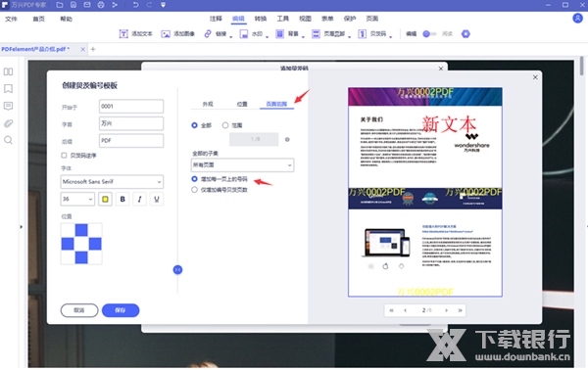Click the print icon in title bar
The width and height of the screenshot is (588, 370).
click(101, 5)
